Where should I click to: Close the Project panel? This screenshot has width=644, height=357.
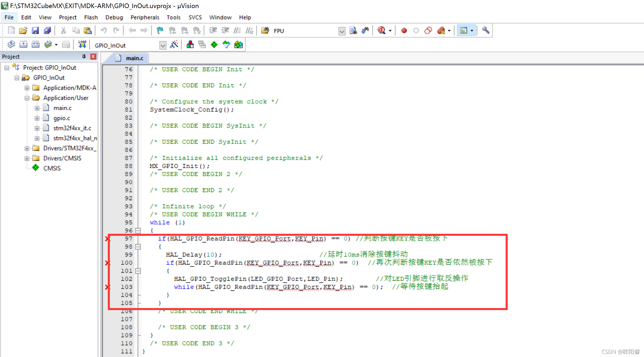point(93,56)
